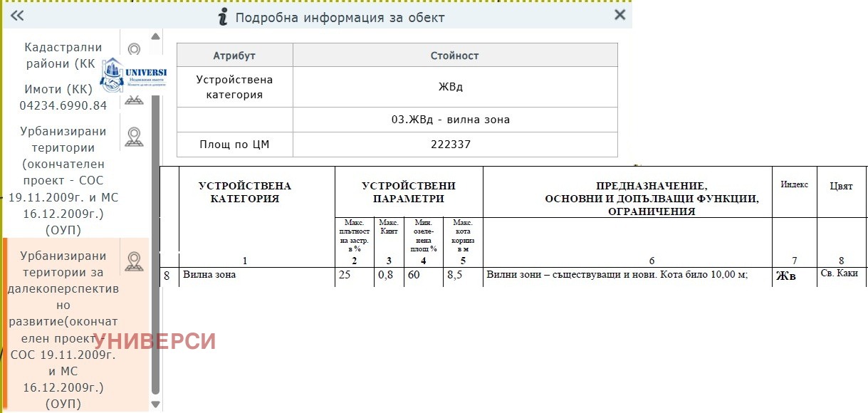Screen dimensions: 868x413
Task: Close the Подробна информация за обект dialog
Action: coord(619,15)
